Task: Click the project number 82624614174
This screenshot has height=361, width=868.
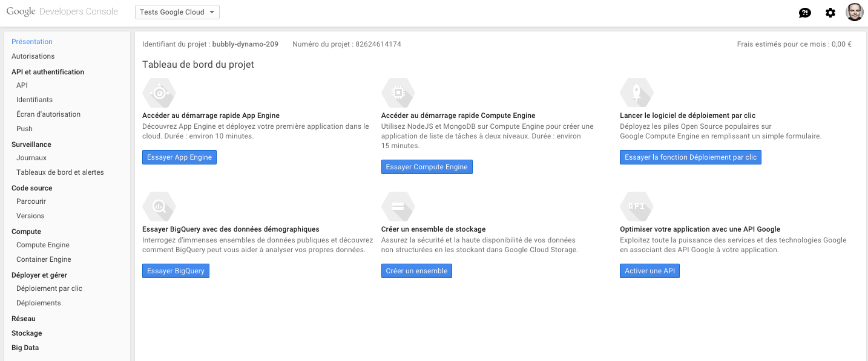Action: [378, 44]
